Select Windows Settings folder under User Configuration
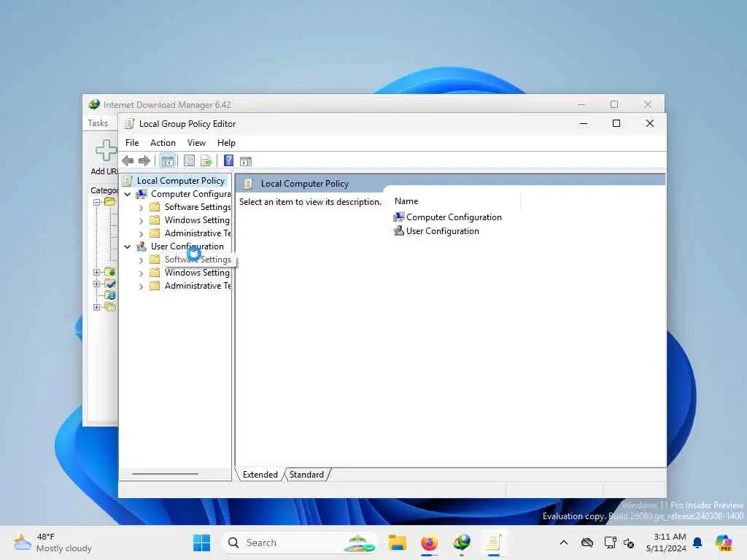747x560 pixels. click(x=197, y=273)
